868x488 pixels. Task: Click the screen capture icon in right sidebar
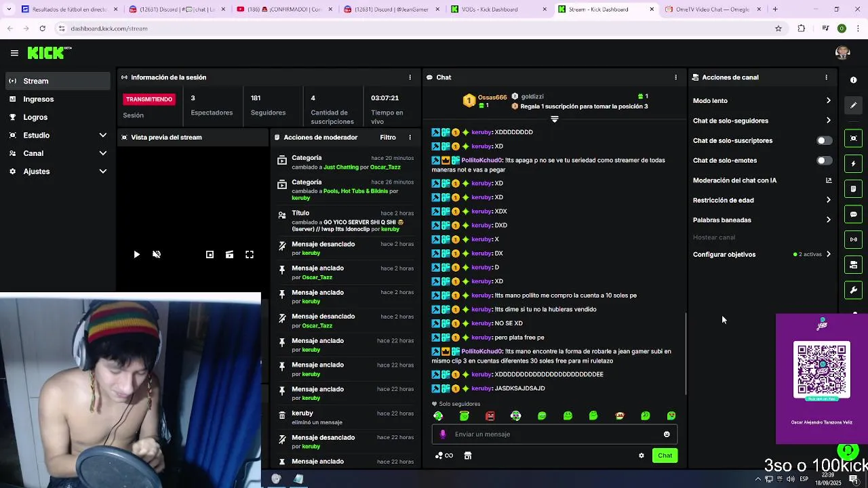point(853,138)
